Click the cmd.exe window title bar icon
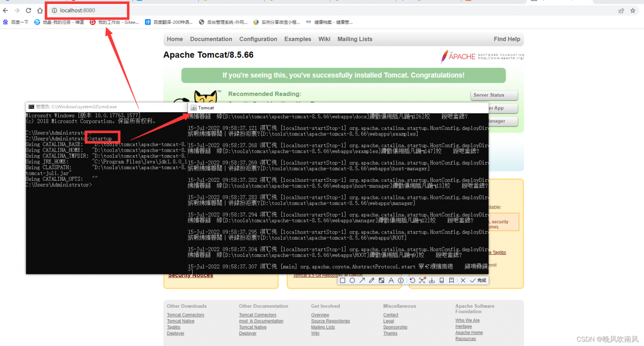Screen dimensions: 644x346 [x=31, y=107]
